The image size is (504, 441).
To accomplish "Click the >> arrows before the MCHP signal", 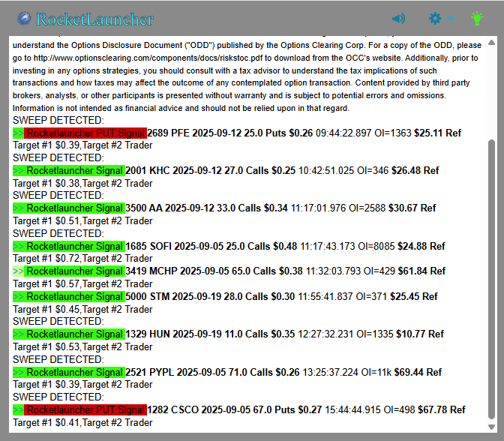I will pyautogui.click(x=18, y=271).
